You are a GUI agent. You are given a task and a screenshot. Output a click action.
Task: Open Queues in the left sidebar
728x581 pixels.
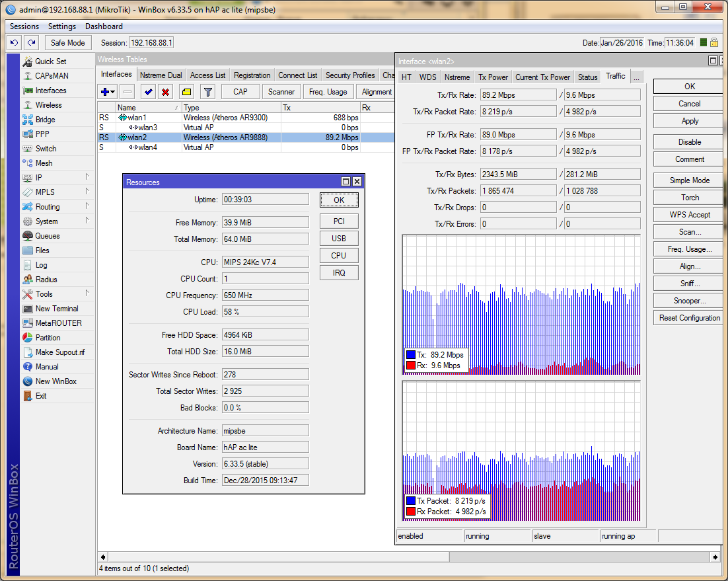coord(47,236)
